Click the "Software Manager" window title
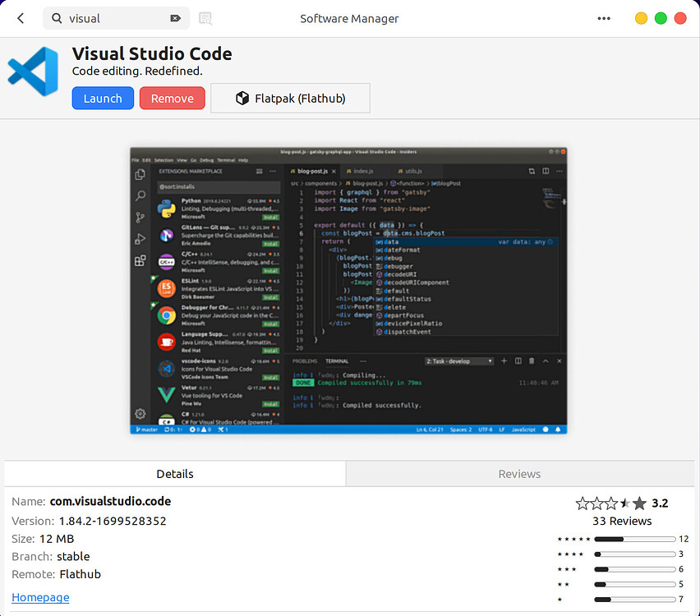Screen dimensions: 700x616 pos(349,19)
